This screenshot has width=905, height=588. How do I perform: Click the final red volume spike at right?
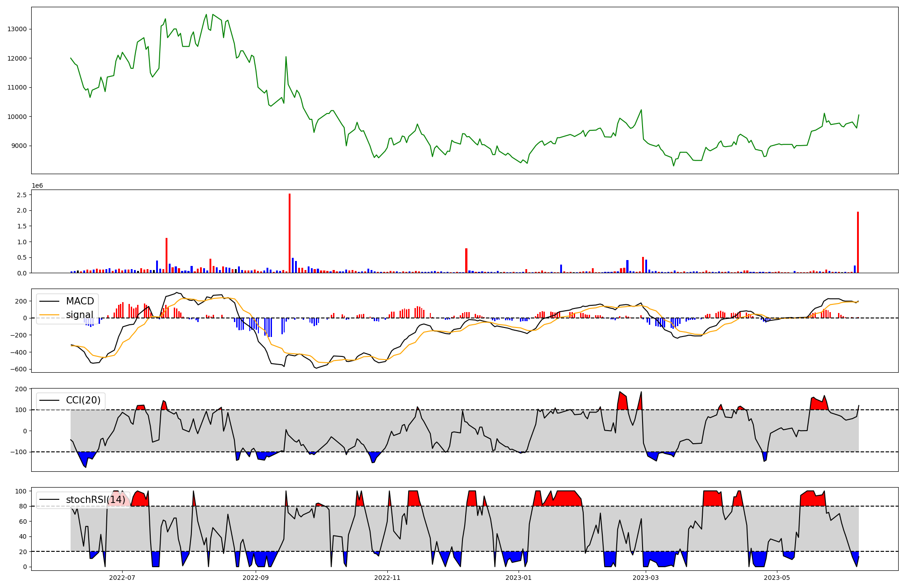coord(857,242)
